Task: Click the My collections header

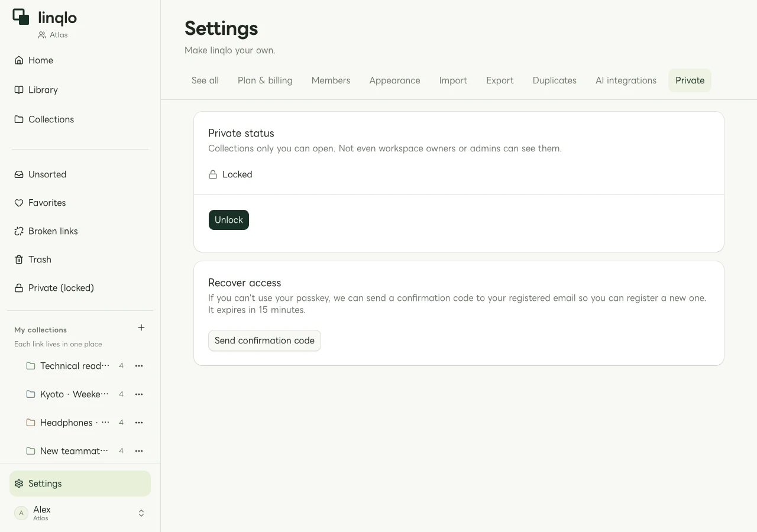Action: pos(40,330)
